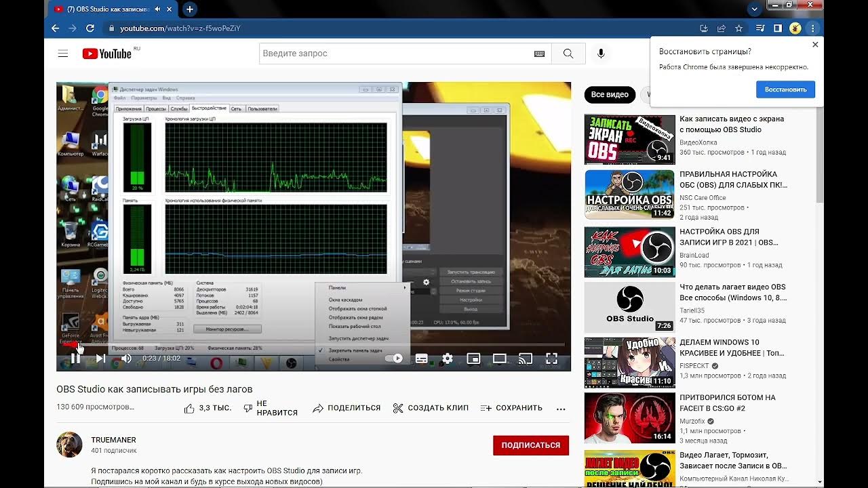Image resolution: width=868 pixels, height=488 pixels.
Task: Open the on-screen keyboard in search box
Action: coord(539,54)
